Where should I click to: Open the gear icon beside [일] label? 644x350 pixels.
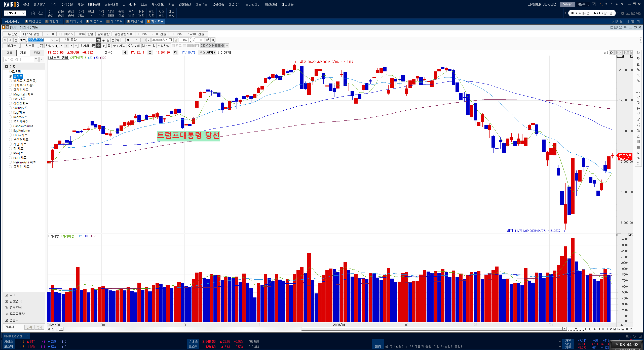pyautogui.click(x=611, y=53)
